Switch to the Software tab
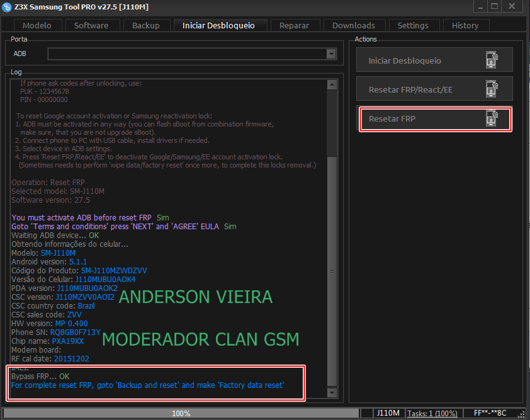Screen dimensions: 530x420 click(91, 25)
